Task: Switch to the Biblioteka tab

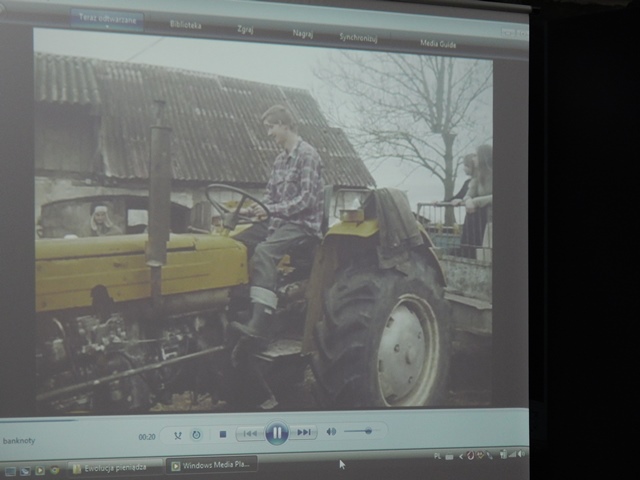Action: point(186,25)
